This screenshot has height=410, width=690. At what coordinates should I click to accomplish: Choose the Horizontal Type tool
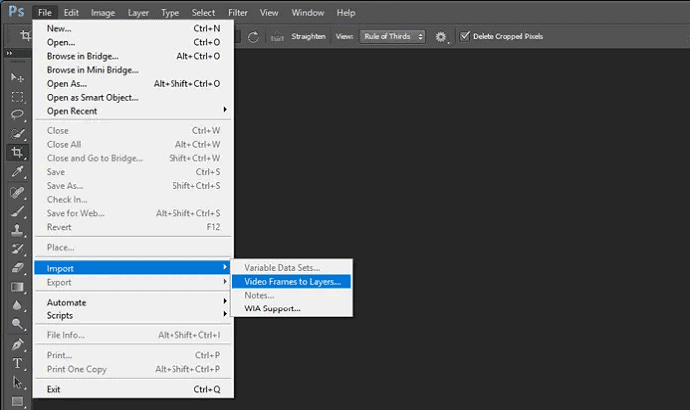pyautogui.click(x=17, y=363)
